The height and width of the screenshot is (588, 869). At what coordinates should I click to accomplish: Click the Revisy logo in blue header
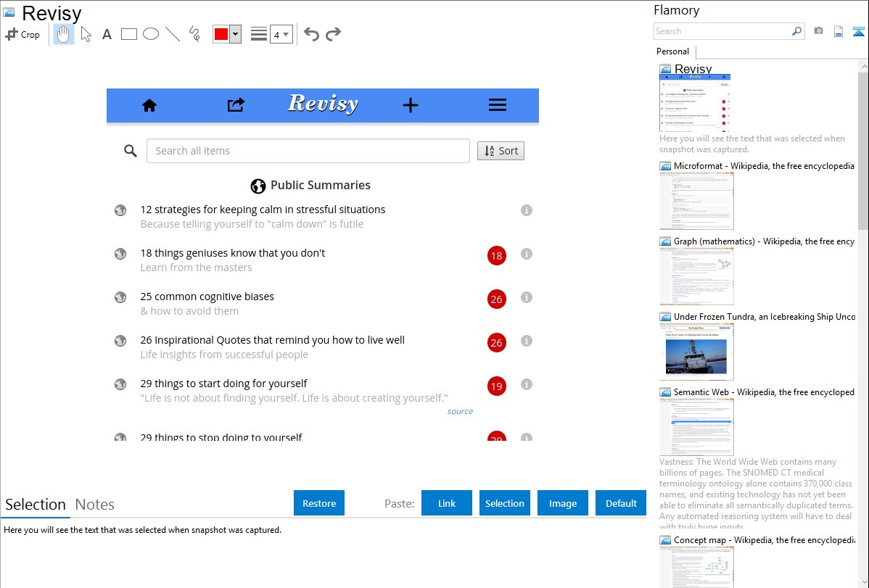pos(323,104)
